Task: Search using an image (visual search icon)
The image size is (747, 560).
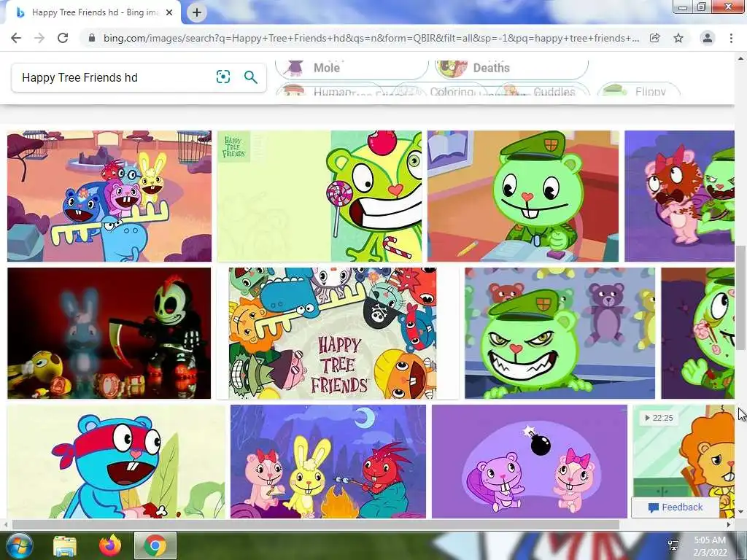Action: 223,77
